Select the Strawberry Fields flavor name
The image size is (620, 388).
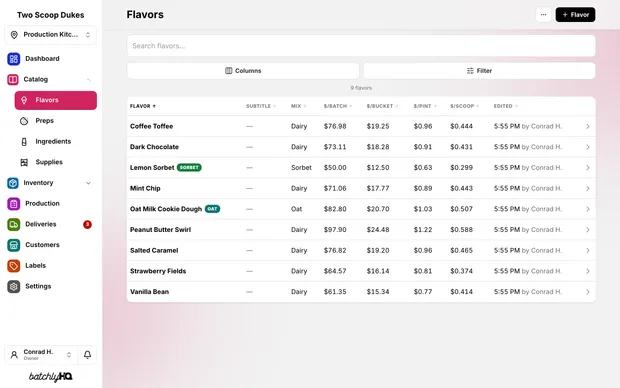point(158,271)
